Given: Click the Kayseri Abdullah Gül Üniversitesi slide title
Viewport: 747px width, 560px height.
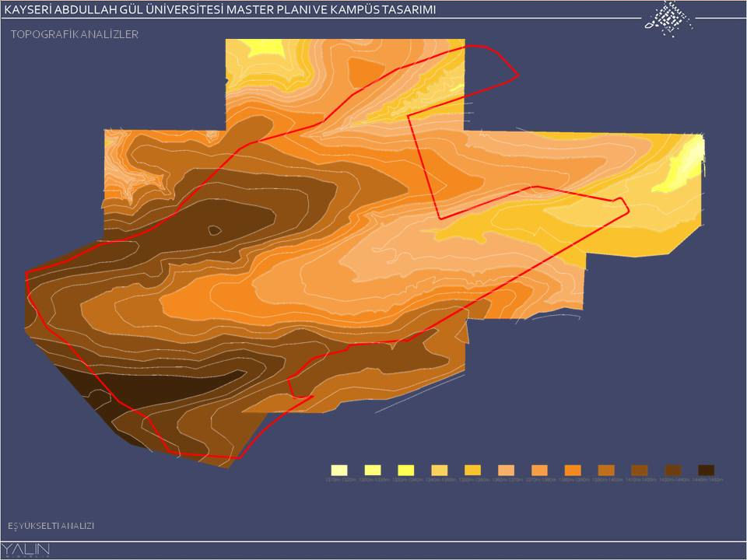Looking at the screenshot, I should click(220, 9).
